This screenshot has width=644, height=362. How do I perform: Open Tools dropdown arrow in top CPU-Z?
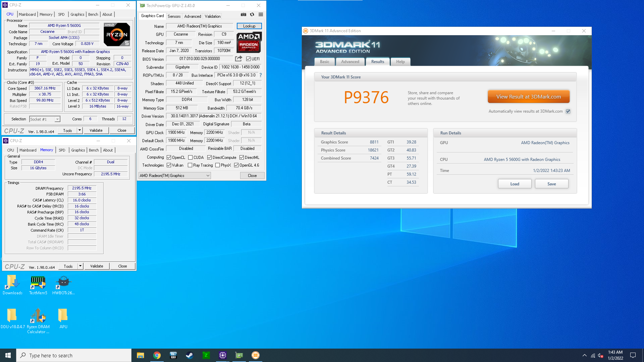coord(79,130)
